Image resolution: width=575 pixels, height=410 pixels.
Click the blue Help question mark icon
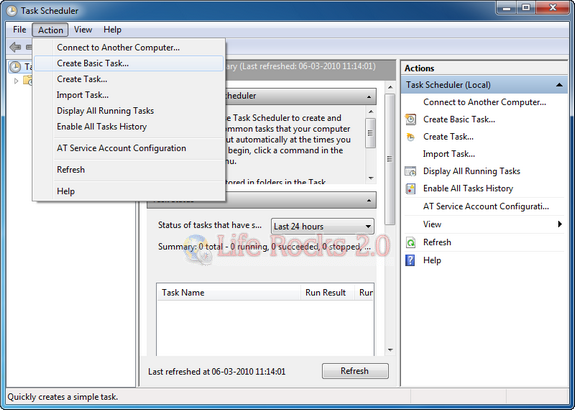coord(410,260)
